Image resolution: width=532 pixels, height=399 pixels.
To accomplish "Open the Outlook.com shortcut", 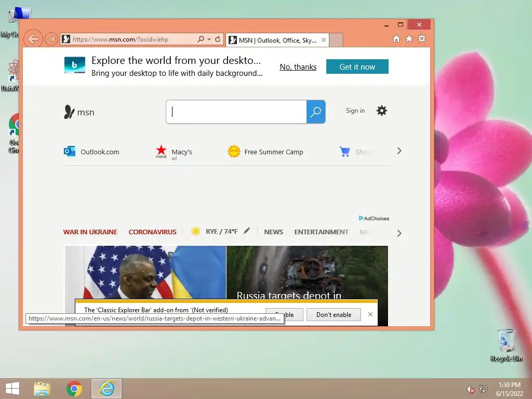I will 91,152.
